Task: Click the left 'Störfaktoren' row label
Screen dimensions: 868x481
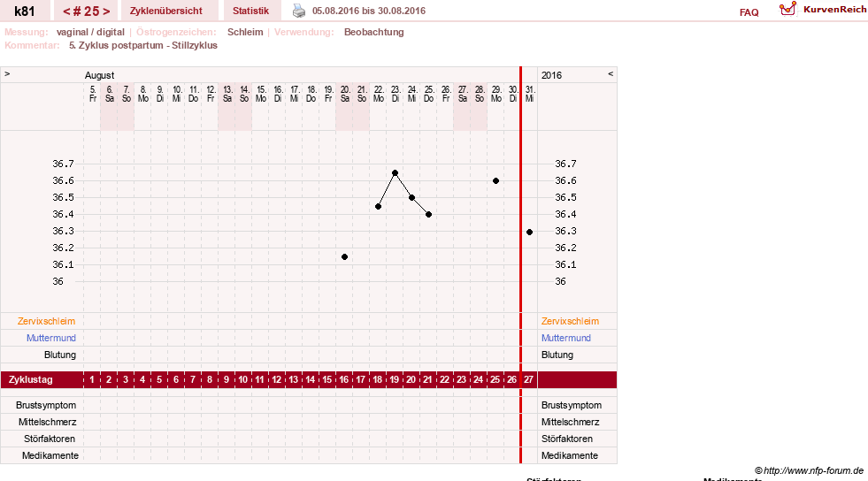Action: [x=50, y=439]
